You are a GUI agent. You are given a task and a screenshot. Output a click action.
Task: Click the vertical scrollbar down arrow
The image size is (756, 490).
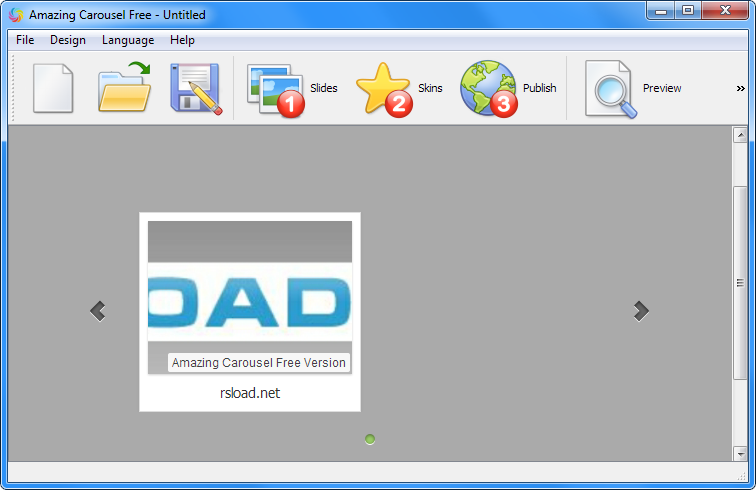pos(740,454)
